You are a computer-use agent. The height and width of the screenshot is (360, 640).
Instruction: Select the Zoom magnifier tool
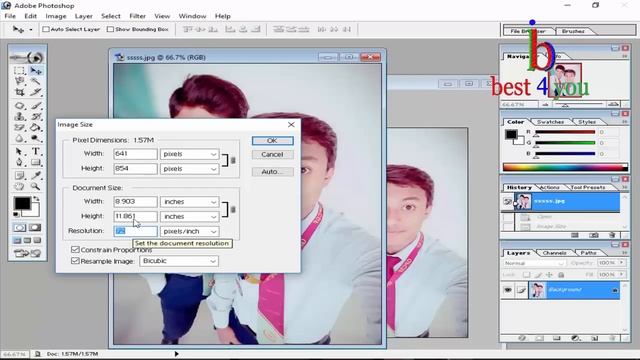36,187
